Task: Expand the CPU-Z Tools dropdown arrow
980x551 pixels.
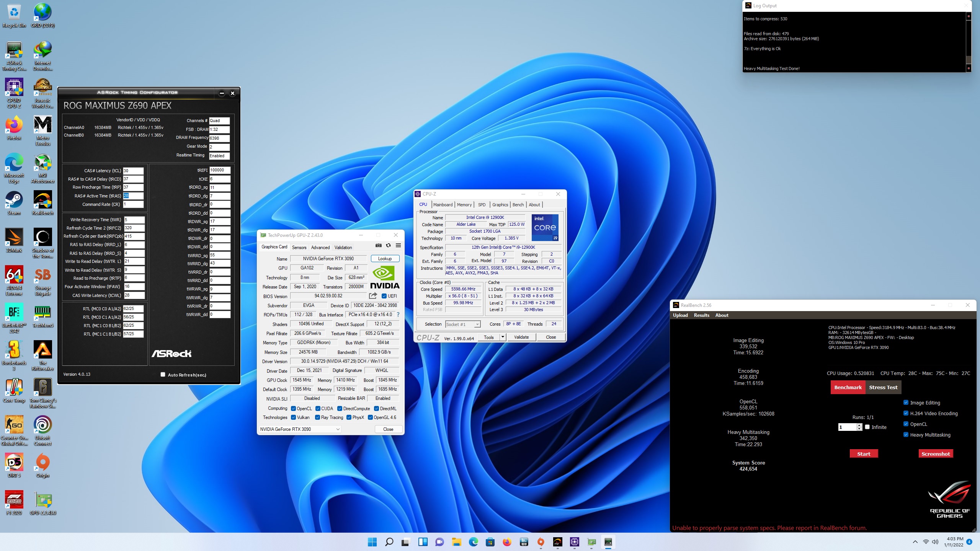Action: click(503, 337)
